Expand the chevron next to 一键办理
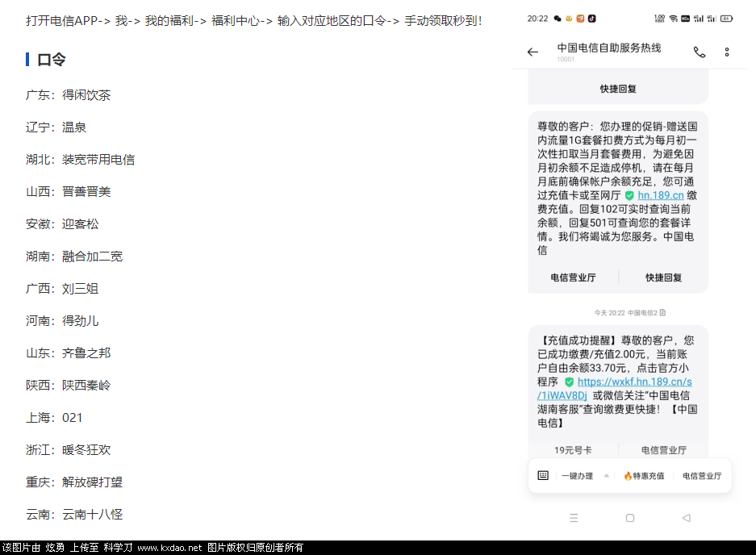Viewport: 756px width, 555px height. coord(607,475)
